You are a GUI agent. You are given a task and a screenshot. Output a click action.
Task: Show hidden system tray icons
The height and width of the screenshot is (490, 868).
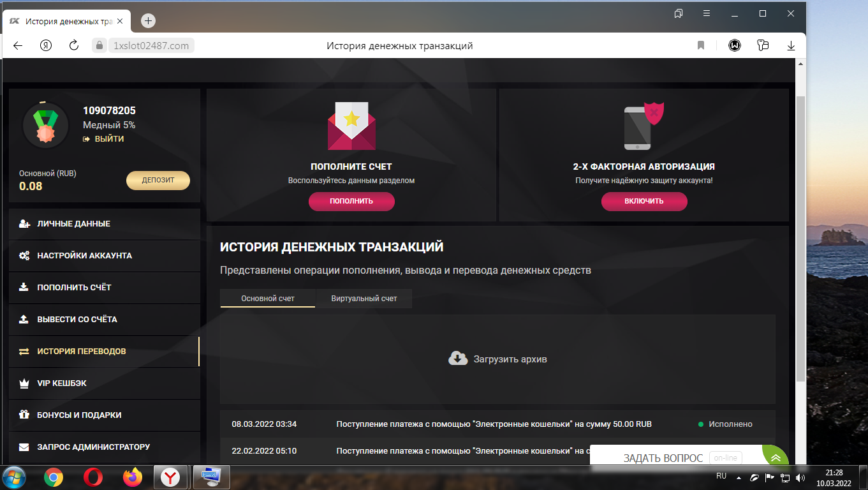(739, 477)
